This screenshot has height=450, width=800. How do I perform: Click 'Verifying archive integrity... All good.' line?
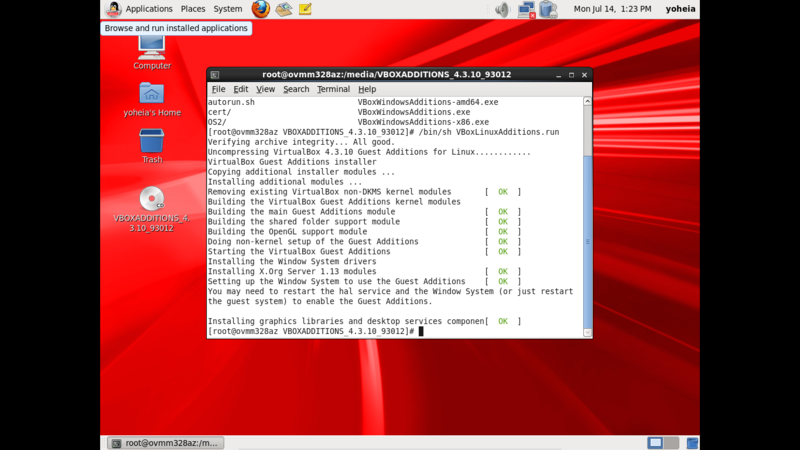pos(301,142)
